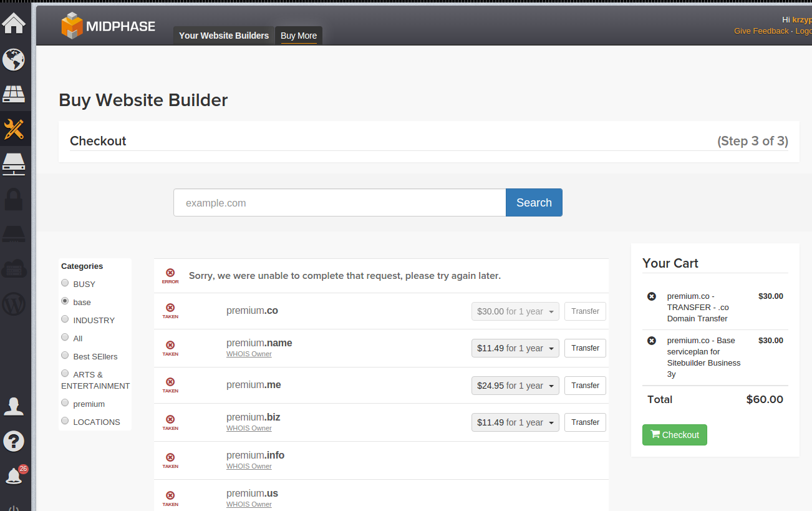
Task: Click the premium.us domain name
Action: coord(252,494)
